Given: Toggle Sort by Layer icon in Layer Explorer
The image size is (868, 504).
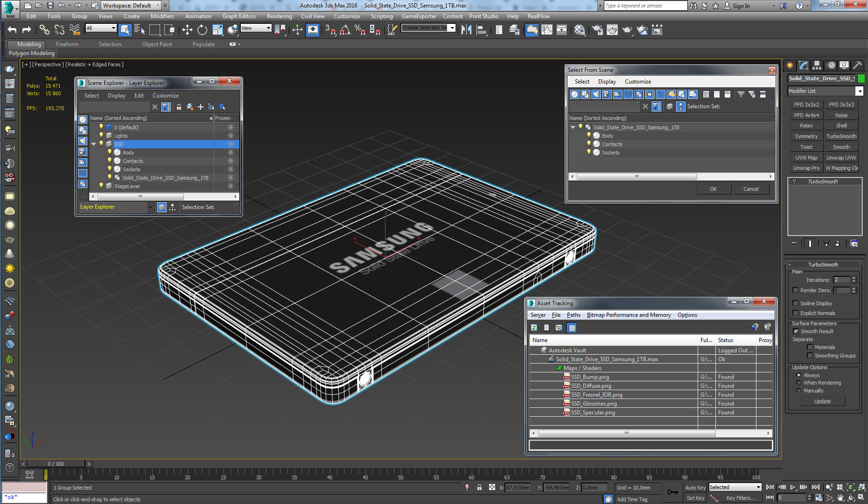Looking at the screenshot, I should pos(161,207).
